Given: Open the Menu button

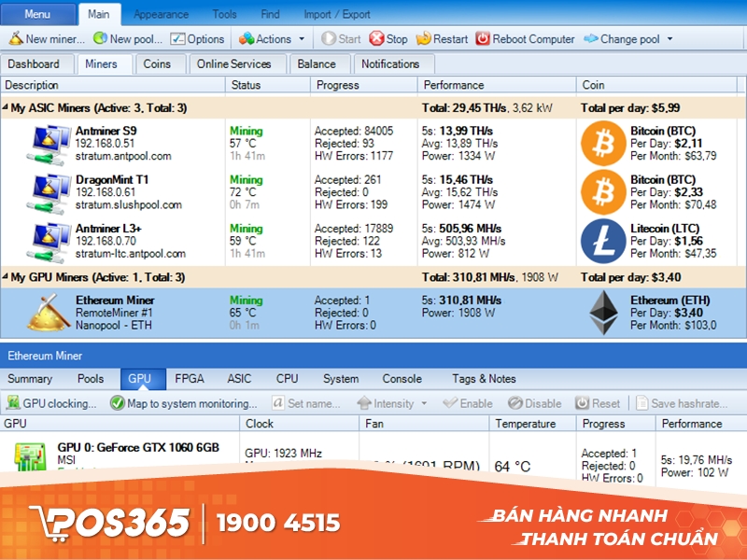Looking at the screenshot, I should click(x=37, y=14).
